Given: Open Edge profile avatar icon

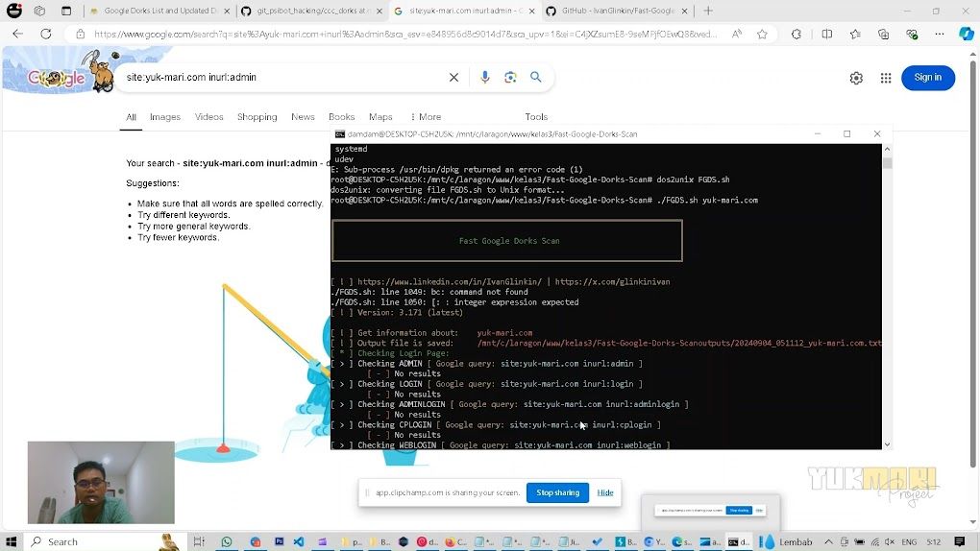Looking at the screenshot, I should click(x=13, y=11).
